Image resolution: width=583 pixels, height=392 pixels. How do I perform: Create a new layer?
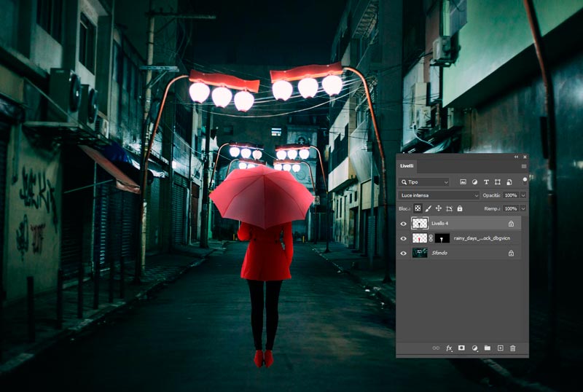tap(501, 348)
